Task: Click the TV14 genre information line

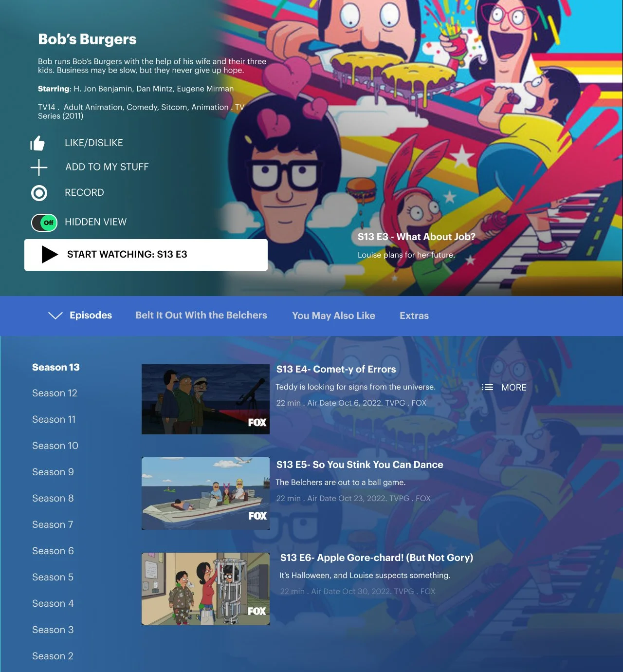Action: pyautogui.click(x=141, y=112)
